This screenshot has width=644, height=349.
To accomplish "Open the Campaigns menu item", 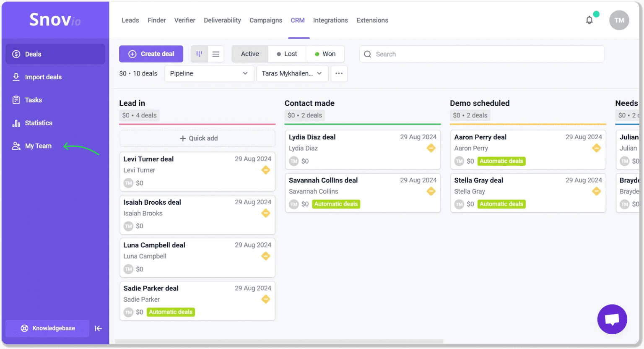I will (x=266, y=20).
